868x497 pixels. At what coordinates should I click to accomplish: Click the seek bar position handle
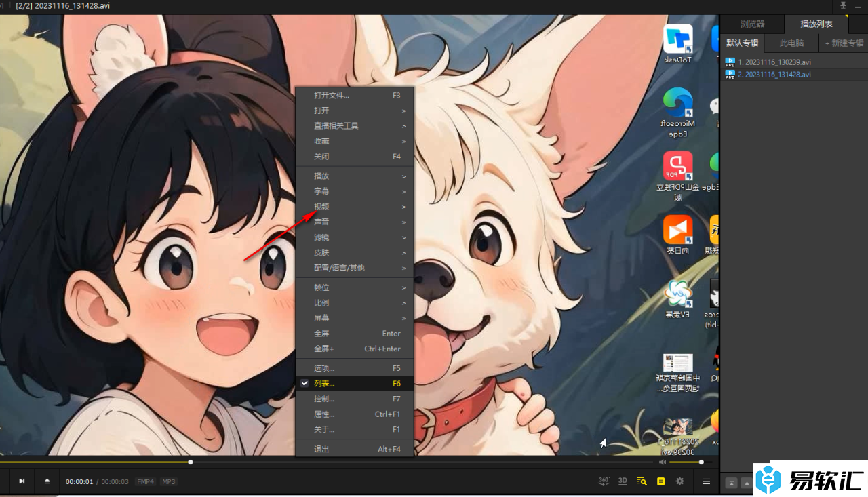click(x=191, y=462)
